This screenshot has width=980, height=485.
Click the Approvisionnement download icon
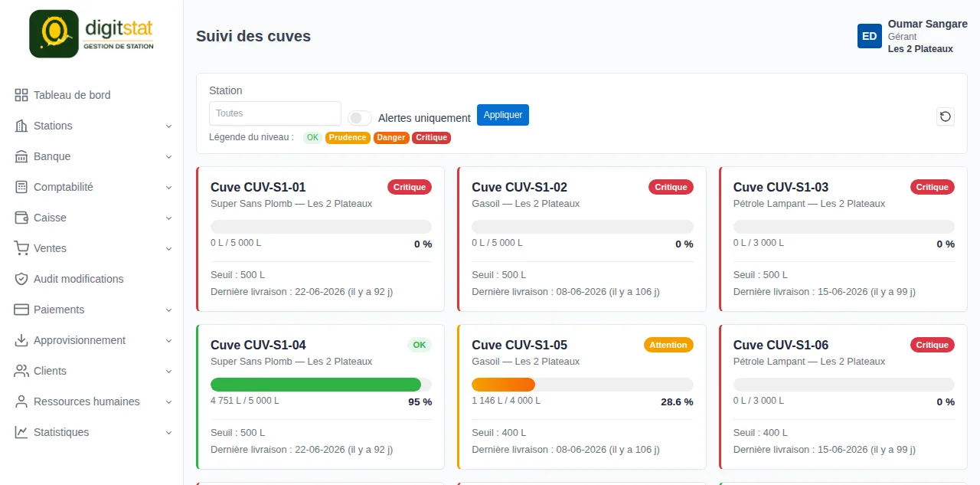pyautogui.click(x=21, y=340)
